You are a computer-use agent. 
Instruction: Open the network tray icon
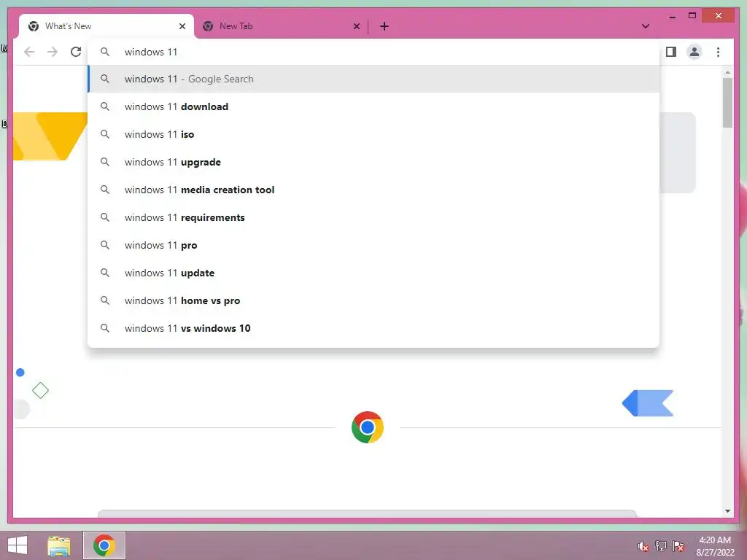tap(660, 546)
